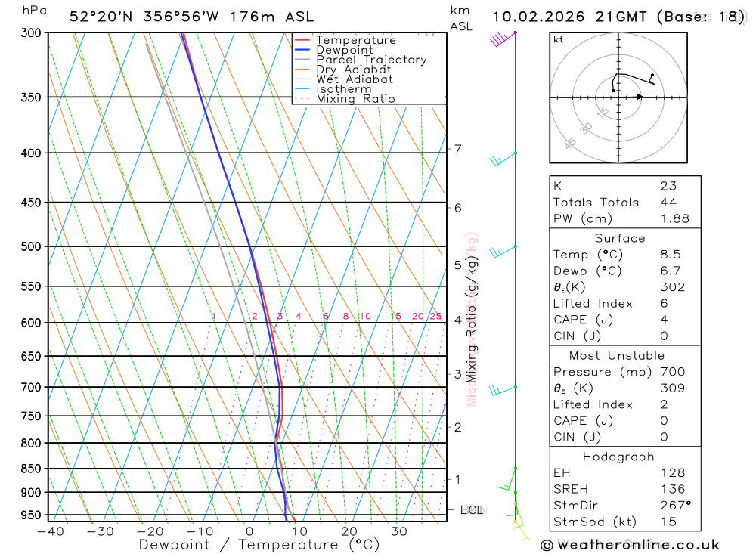Click the surface Lifted Index value 6
The height and width of the screenshot is (554, 756).
[664, 304]
